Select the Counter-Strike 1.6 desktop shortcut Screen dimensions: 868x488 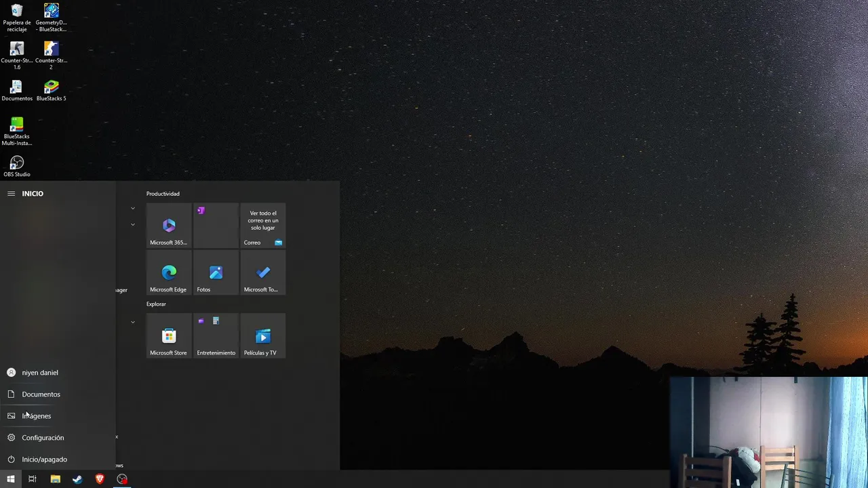click(x=17, y=56)
